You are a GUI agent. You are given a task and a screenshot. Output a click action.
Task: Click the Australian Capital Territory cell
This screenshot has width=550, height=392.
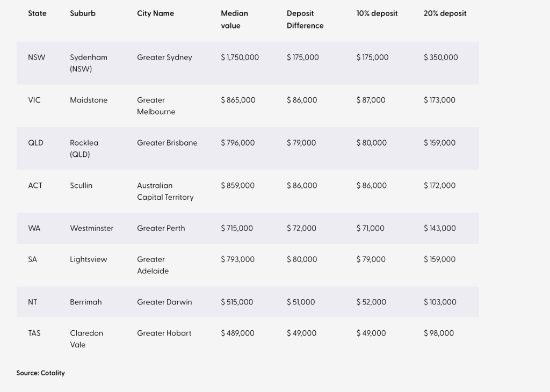point(165,191)
